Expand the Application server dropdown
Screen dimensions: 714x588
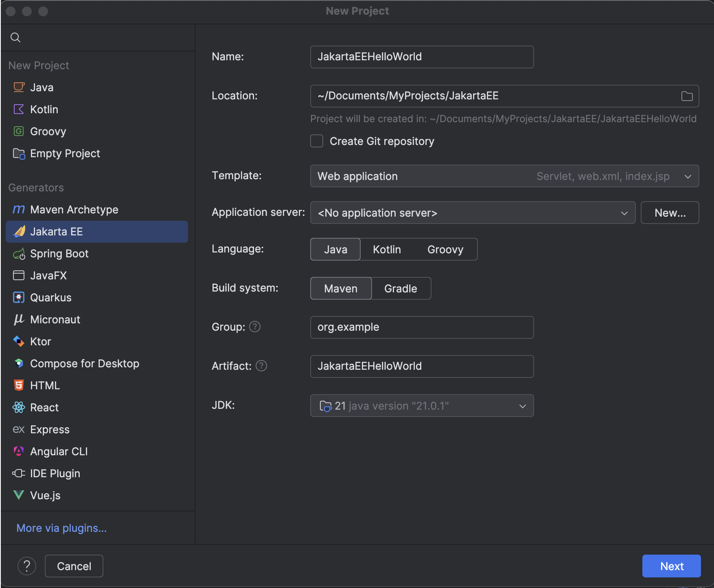[x=624, y=213]
